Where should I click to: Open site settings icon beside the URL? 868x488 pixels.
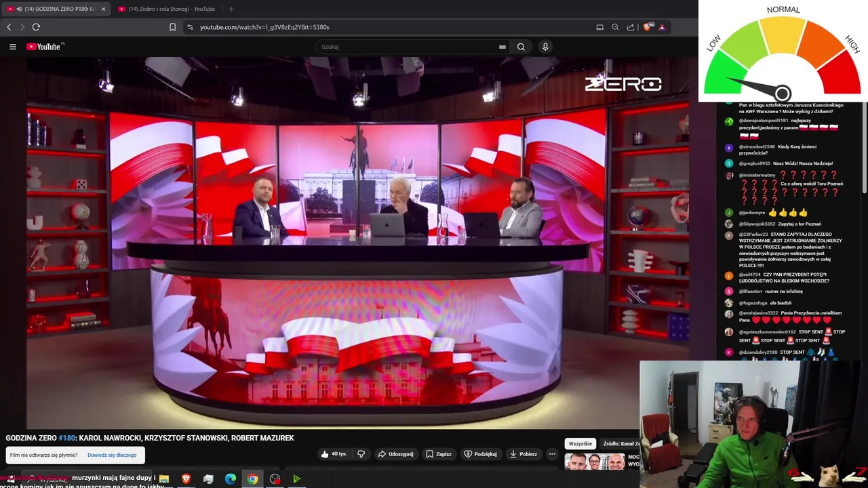click(190, 27)
